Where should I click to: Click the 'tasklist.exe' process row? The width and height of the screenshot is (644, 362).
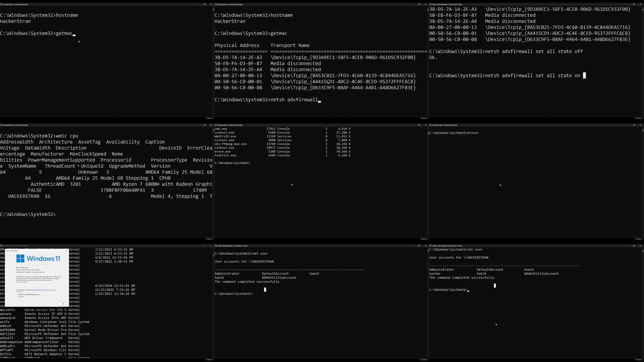tap(283, 155)
